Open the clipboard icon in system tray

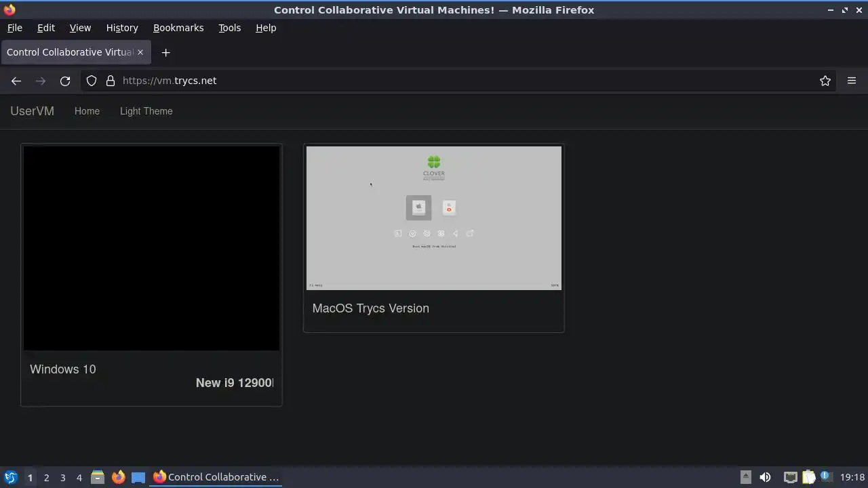[x=808, y=477]
